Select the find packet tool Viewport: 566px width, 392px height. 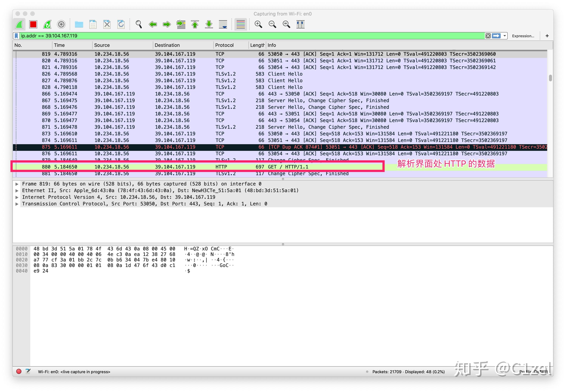pyautogui.click(x=138, y=24)
